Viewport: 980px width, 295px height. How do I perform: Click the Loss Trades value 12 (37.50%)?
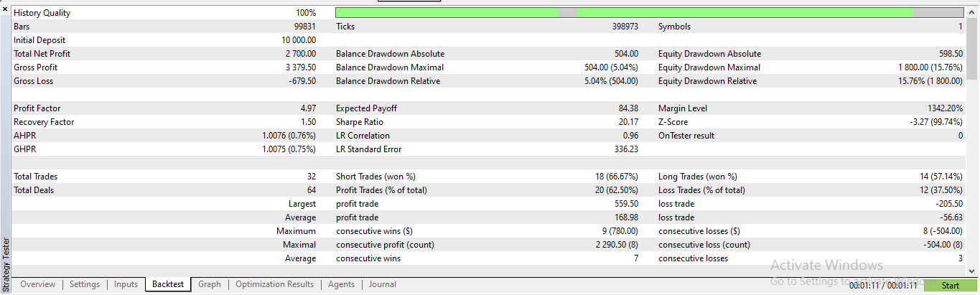pyautogui.click(x=940, y=190)
